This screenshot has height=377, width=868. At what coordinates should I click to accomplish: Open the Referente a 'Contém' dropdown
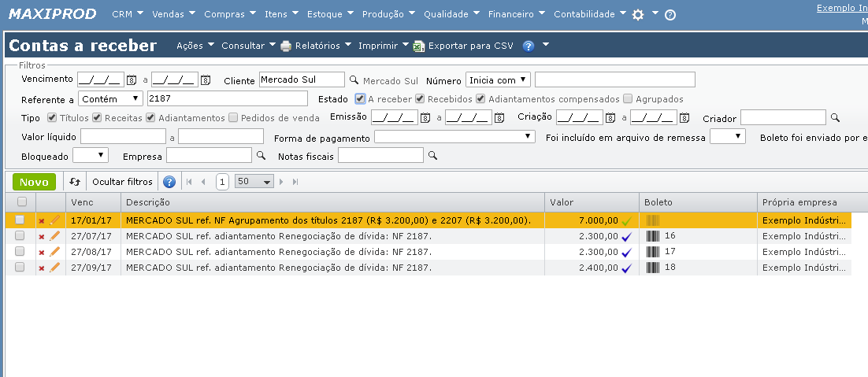pyautogui.click(x=111, y=99)
